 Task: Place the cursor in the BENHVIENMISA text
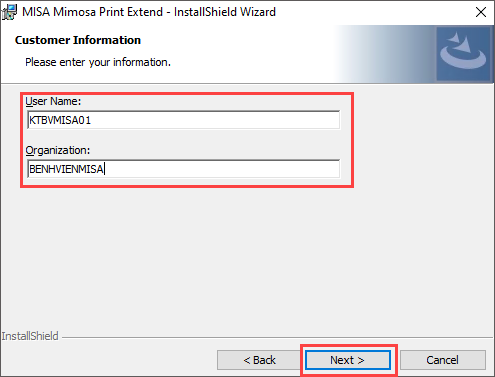point(66,169)
